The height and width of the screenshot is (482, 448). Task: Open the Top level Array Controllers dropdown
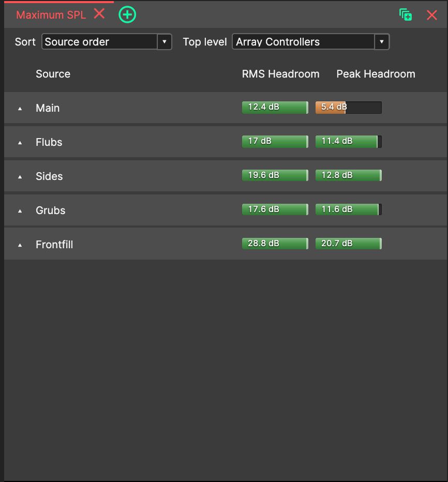311,42
